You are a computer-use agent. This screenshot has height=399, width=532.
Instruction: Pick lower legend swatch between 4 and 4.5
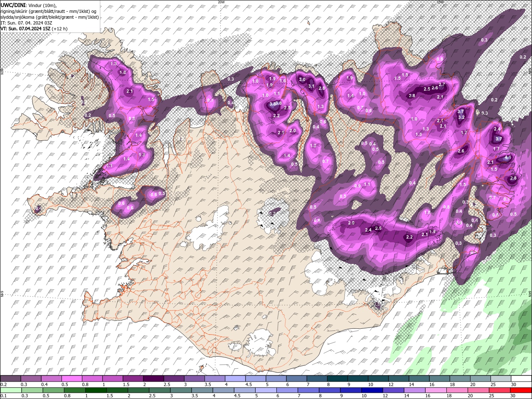click(x=223, y=390)
